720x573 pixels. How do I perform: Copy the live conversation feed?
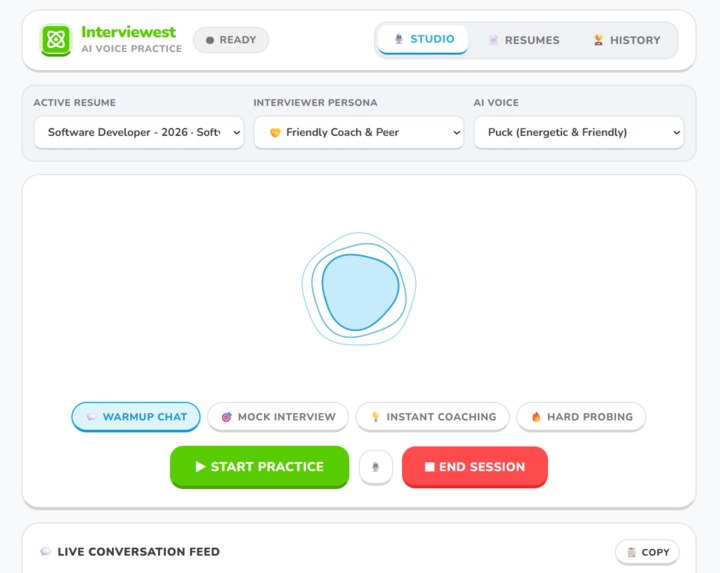[647, 552]
